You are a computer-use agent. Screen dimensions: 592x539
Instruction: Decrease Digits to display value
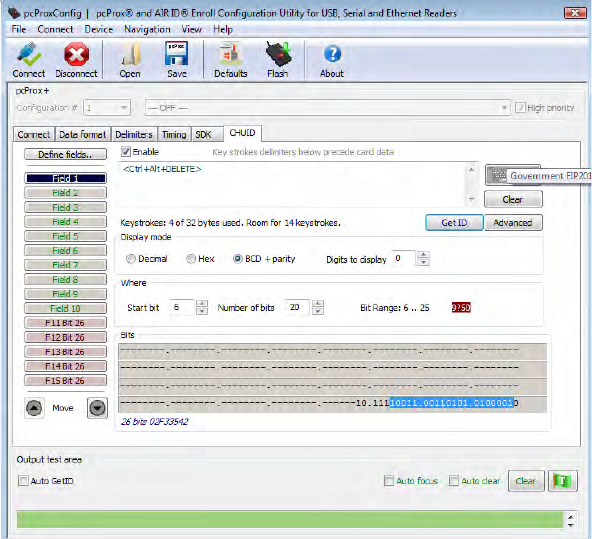point(423,262)
